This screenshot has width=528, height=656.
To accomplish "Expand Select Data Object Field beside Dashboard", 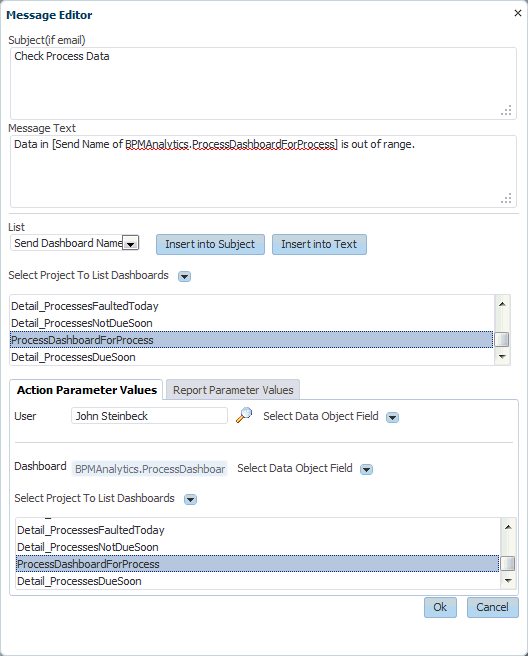I will click(367, 469).
